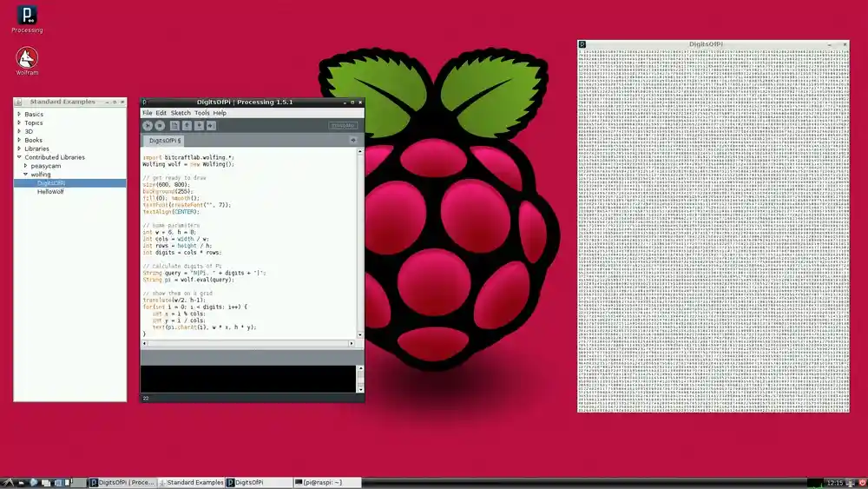Image resolution: width=868 pixels, height=489 pixels.
Task: Click the Export toolbar button
Action: [212, 126]
